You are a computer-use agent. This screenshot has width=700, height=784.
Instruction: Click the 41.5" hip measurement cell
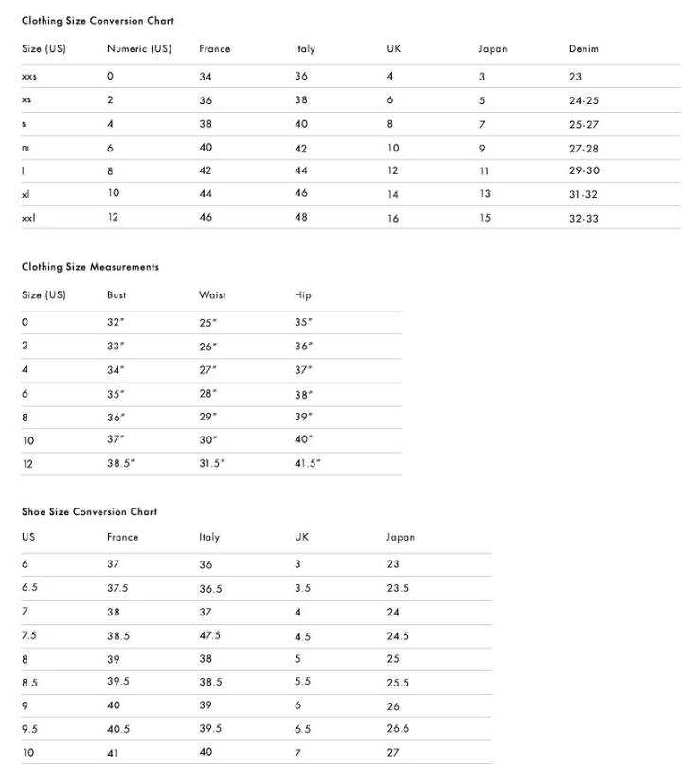307,464
